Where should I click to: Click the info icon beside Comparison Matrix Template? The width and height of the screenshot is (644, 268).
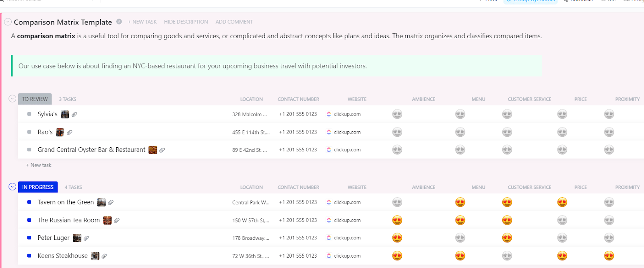click(x=119, y=22)
